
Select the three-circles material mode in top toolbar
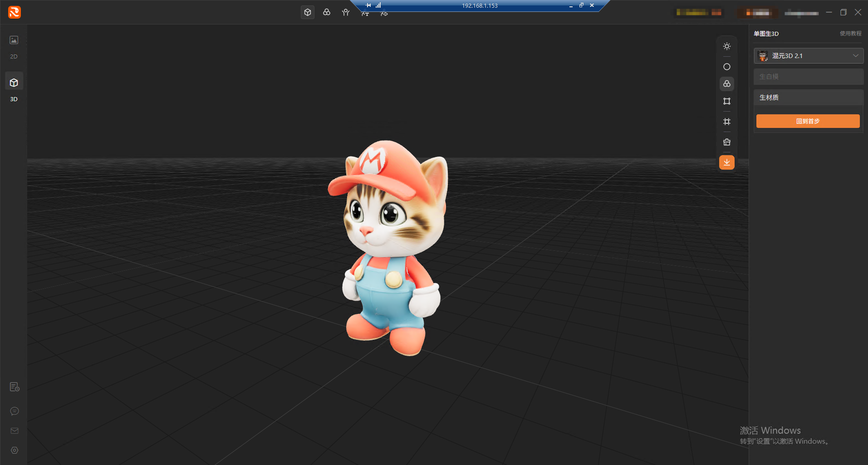(x=327, y=12)
